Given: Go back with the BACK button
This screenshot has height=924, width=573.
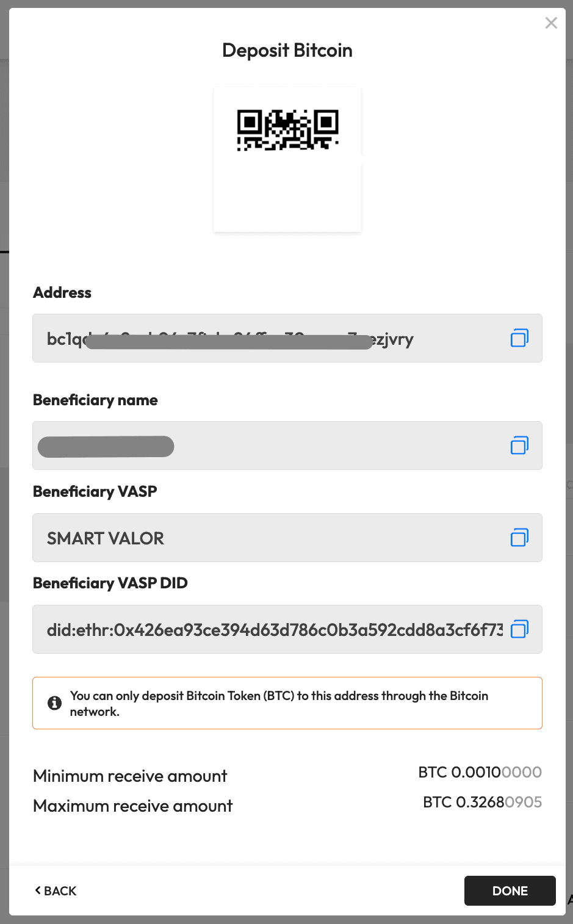Looking at the screenshot, I should tap(56, 891).
